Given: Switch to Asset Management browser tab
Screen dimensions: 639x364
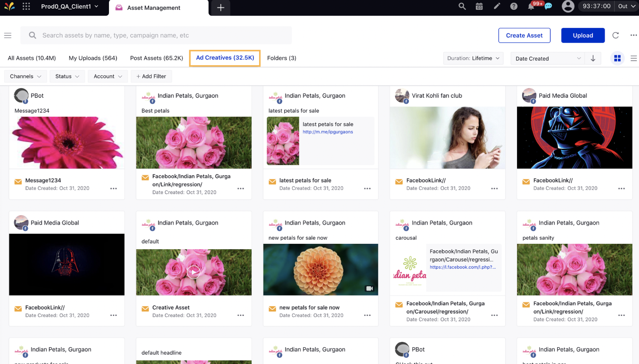Looking at the screenshot, I should click(x=158, y=8).
